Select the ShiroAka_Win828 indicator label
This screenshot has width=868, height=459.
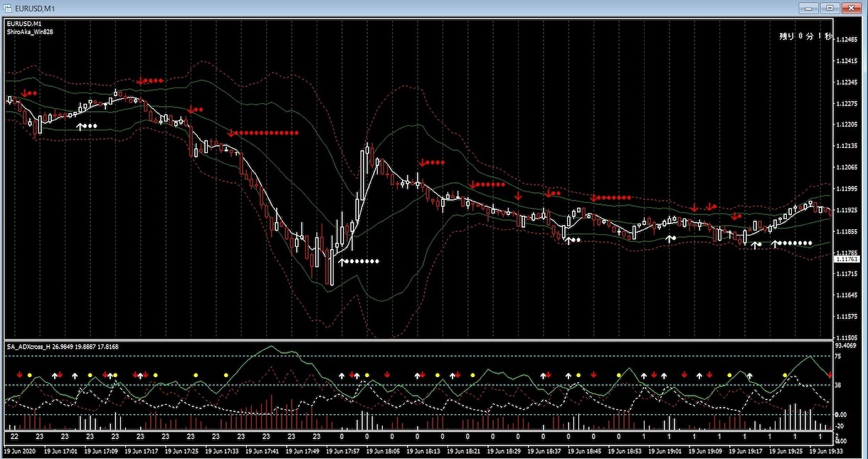(x=30, y=31)
